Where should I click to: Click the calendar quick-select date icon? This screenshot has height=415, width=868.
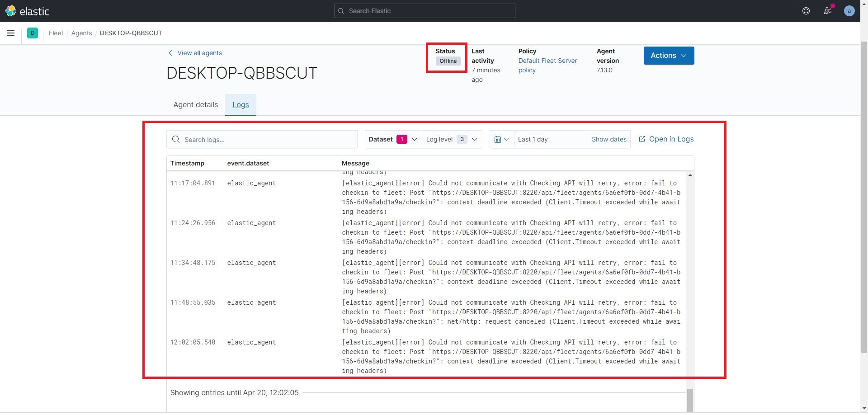pyautogui.click(x=502, y=139)
